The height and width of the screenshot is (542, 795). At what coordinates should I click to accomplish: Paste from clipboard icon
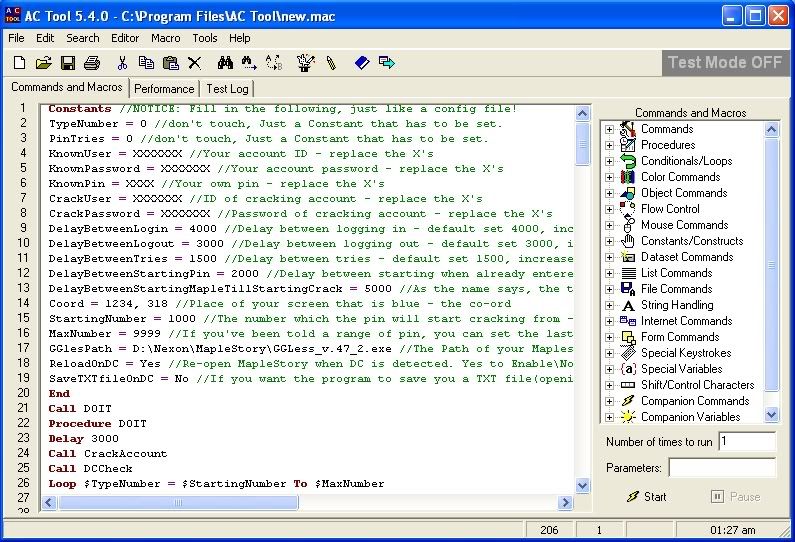(170, 63)
